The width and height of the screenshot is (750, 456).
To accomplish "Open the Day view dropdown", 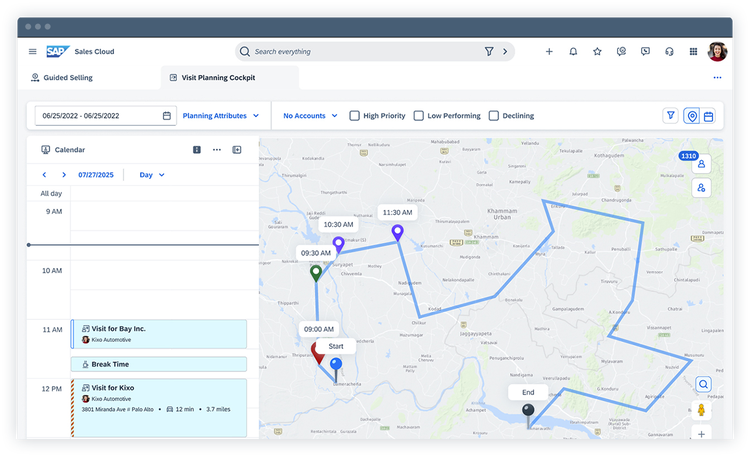I will 152,175.
